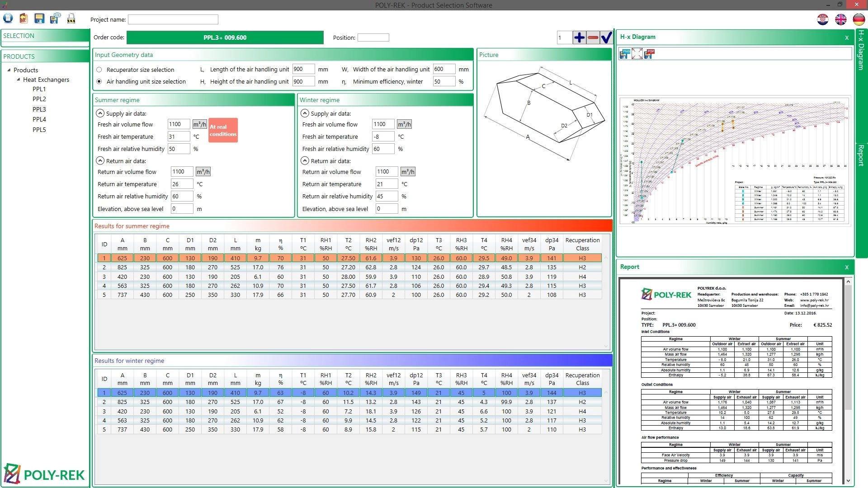This screenshot has height=488, width=868.
Task: Save the H-x diagram as PNG
Action: coord(624,54)
